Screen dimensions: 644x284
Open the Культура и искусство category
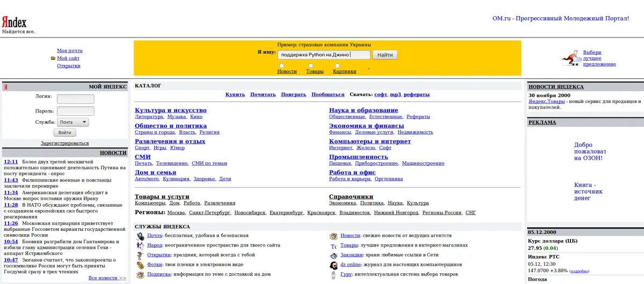(171, 110)
